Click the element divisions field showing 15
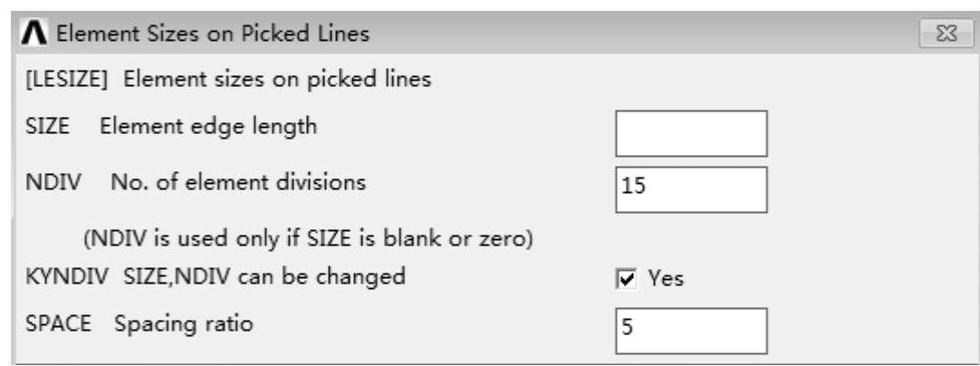This screenshot has height=366, width=980. 691,189
